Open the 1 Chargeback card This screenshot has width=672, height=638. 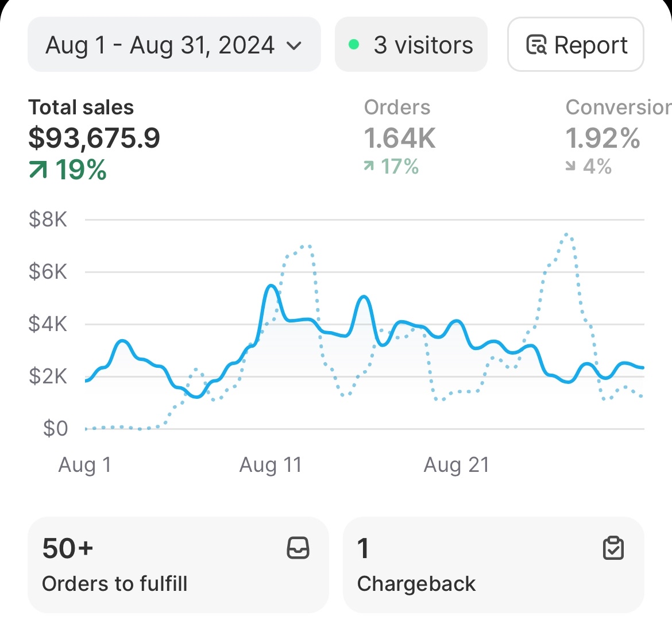pos(493,564)
